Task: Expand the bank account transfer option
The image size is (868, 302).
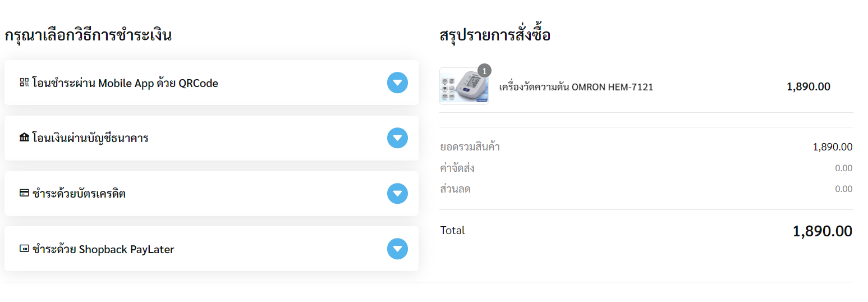Action: click(x=397, y=138)
